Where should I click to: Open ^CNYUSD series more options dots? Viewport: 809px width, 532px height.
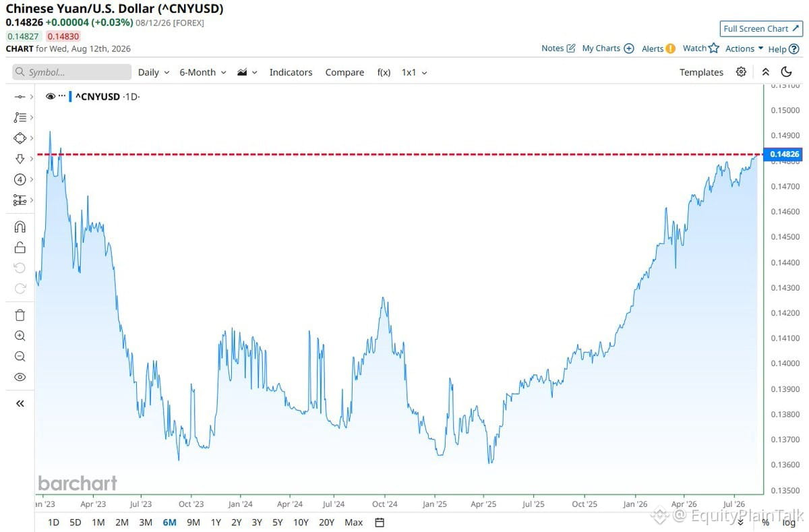click(x=62, y=96)
